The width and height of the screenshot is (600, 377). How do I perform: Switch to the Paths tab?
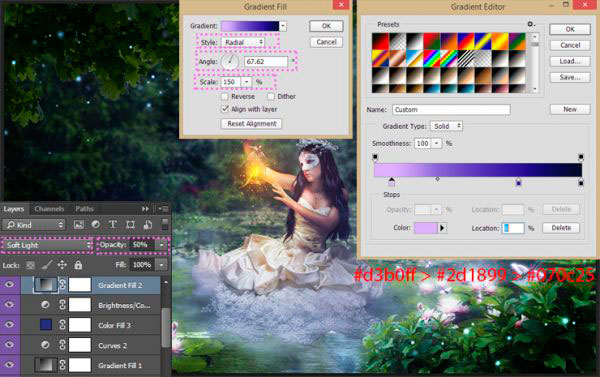pyautogui.click(x=84, y=209)
